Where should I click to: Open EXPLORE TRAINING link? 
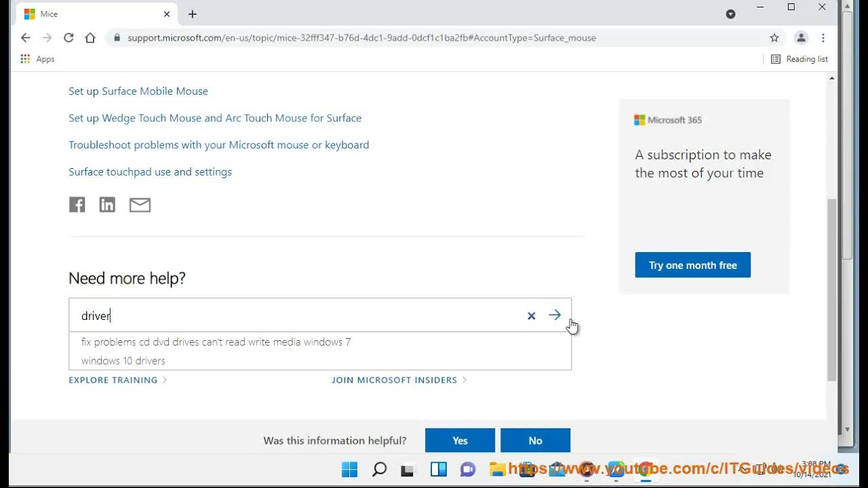coord(118,380)
